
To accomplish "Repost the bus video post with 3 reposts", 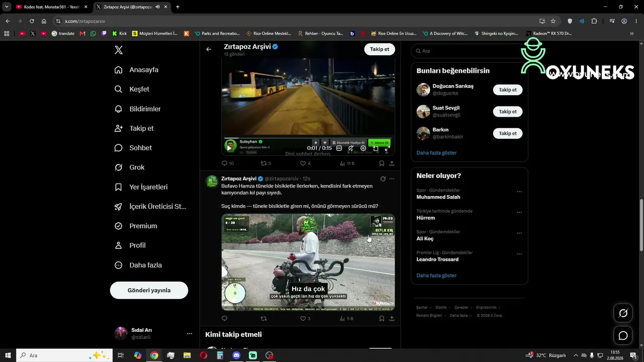I will click(266, 163).
